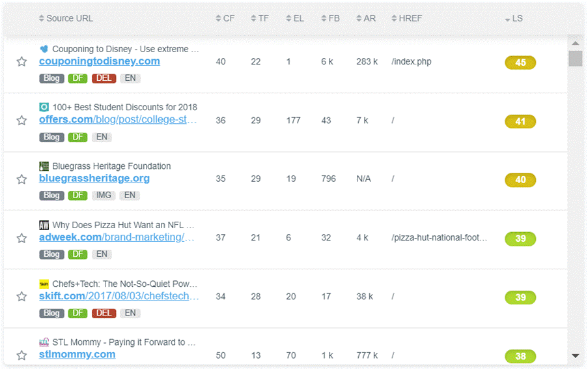Click the scrollbar down arrow
The image size is (588, 369).
click(575, 356)
